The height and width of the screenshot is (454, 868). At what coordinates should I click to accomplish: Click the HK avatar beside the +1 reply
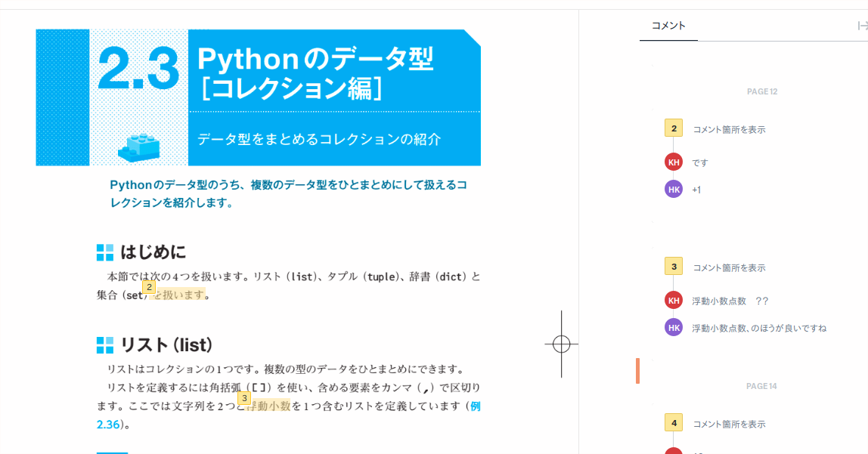click(x=674, y=189)
